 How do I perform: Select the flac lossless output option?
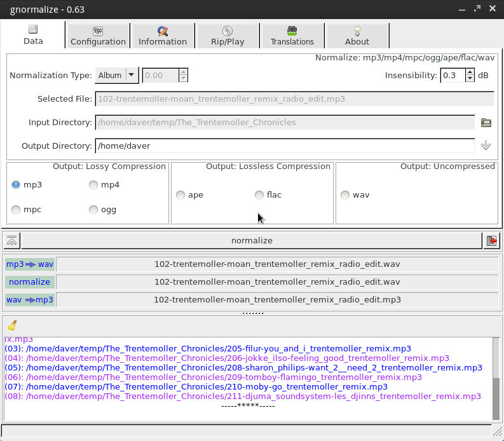(x=259, y=195)
